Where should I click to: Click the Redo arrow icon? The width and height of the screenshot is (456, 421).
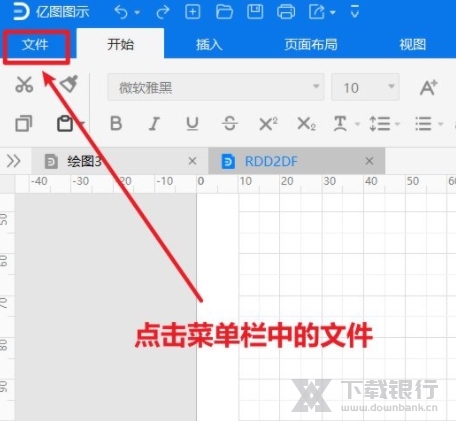coord(163,12)
